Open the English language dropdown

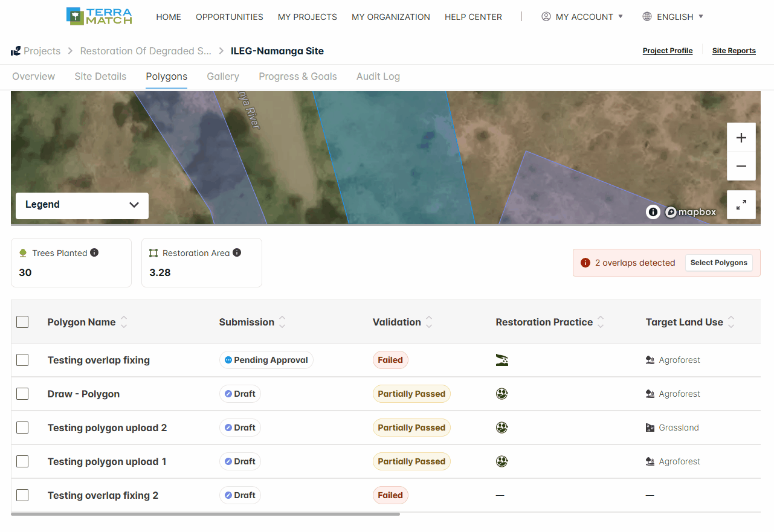(673, 17)
